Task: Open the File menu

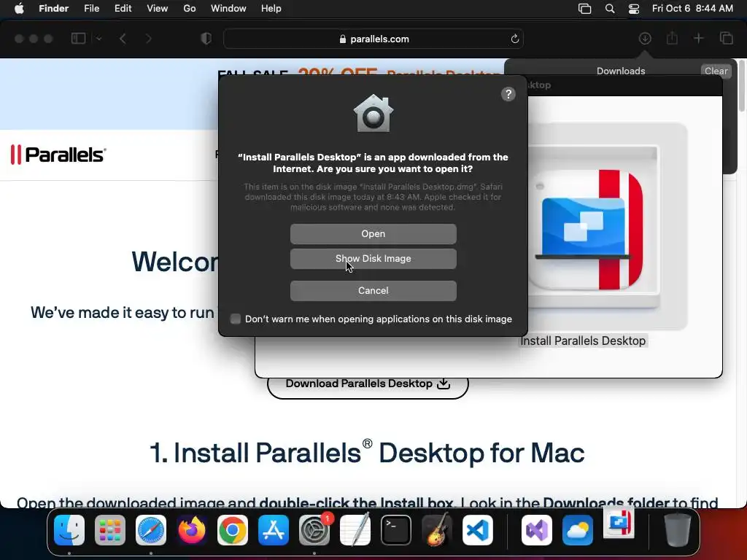Action: click(91, 9)
